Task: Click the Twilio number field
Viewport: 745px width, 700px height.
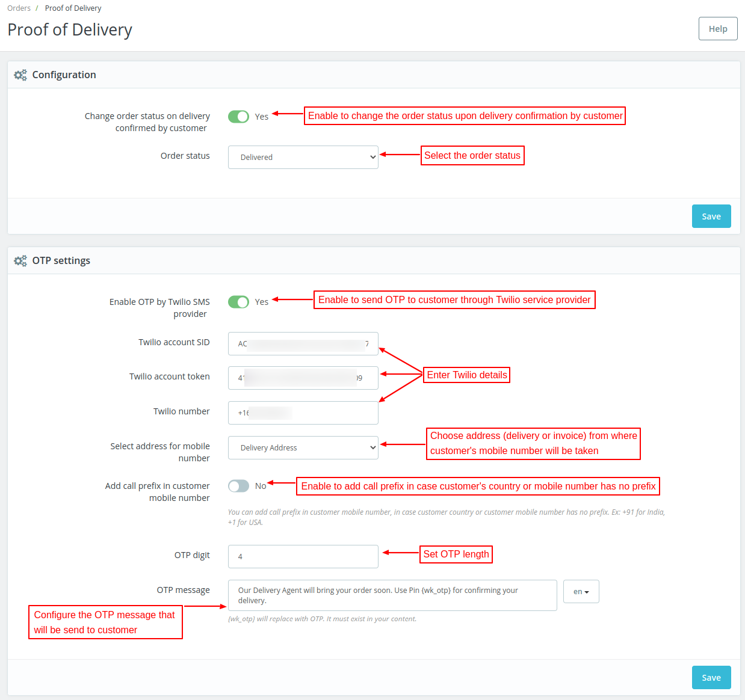Action: coord(303,413)
